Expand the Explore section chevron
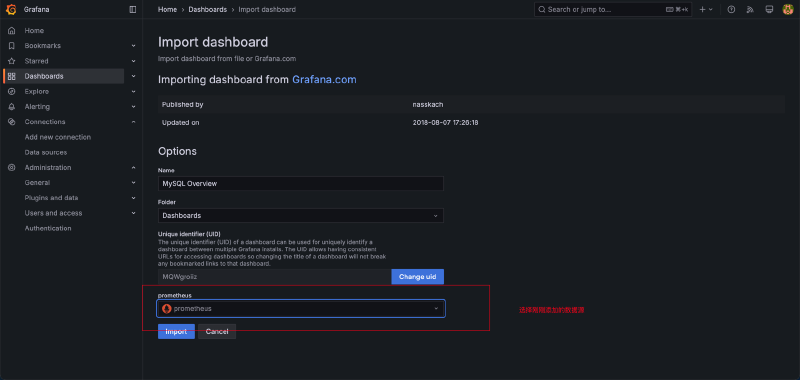 point(134,92)
